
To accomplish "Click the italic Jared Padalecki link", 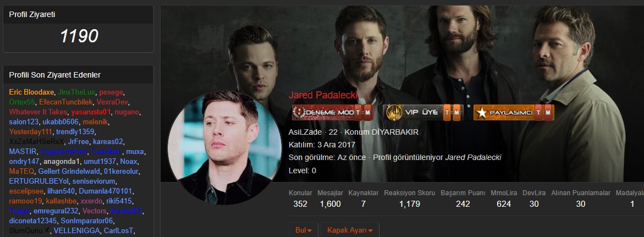I will [473, 158].
